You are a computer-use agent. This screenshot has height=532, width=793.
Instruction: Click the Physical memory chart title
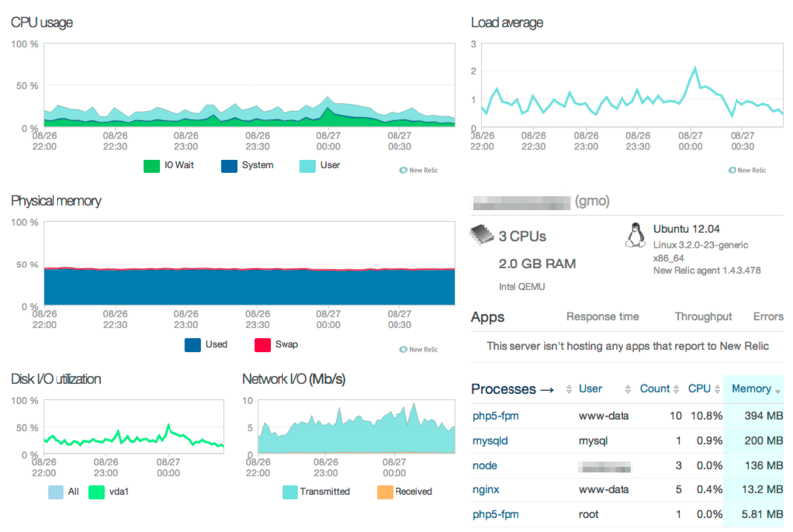tap(57, 201)
